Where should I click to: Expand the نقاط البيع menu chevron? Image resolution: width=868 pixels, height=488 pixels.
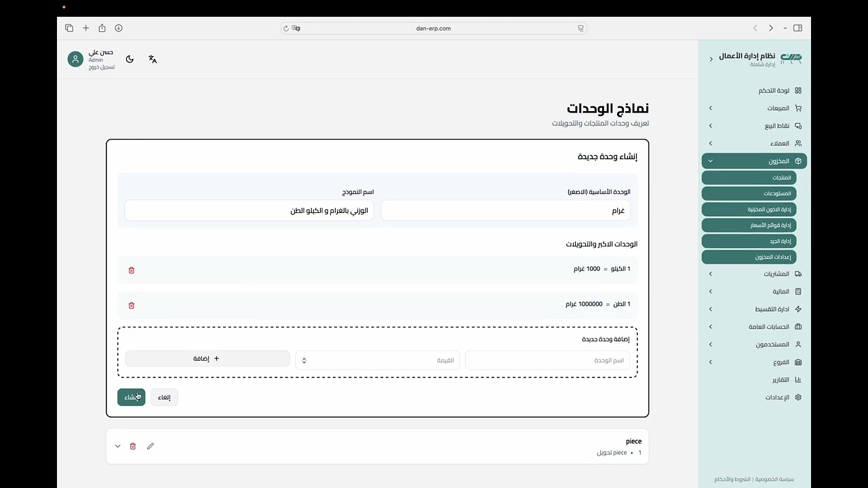711,125
